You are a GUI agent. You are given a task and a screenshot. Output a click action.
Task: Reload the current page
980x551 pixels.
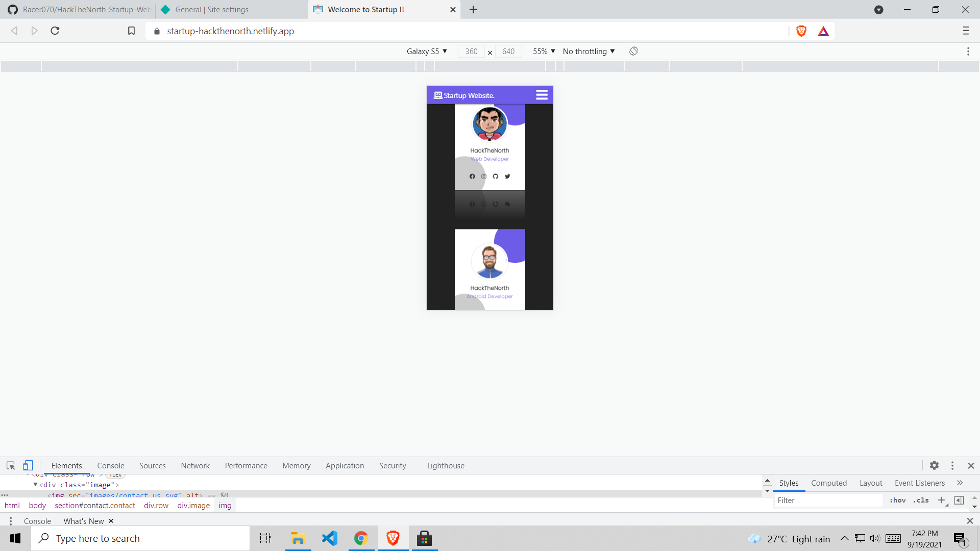(x=55, y=31)
